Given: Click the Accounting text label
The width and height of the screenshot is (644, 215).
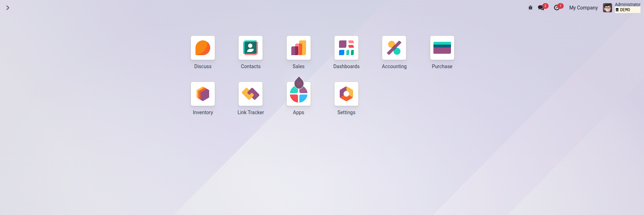Looking at the screenshot, I should 394,66.
